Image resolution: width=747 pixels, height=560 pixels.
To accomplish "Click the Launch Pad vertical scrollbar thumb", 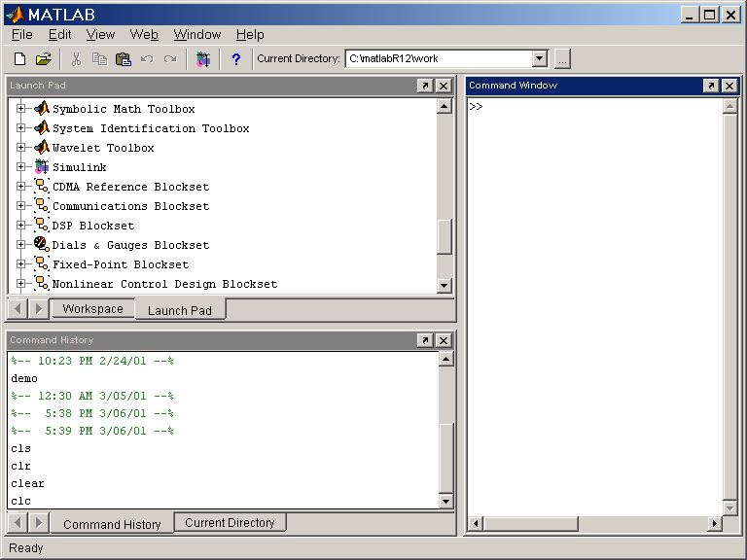I will 444,236.
